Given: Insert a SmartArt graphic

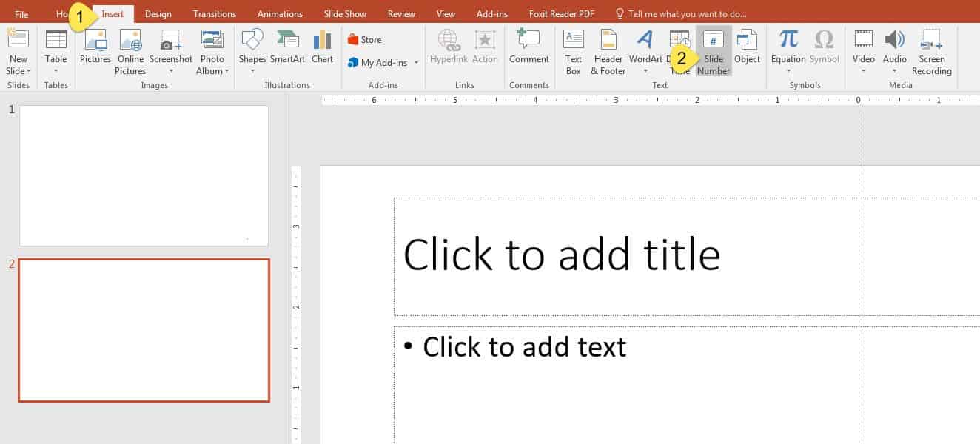Looking at the screenshot, I should click(x=288, y=48).
